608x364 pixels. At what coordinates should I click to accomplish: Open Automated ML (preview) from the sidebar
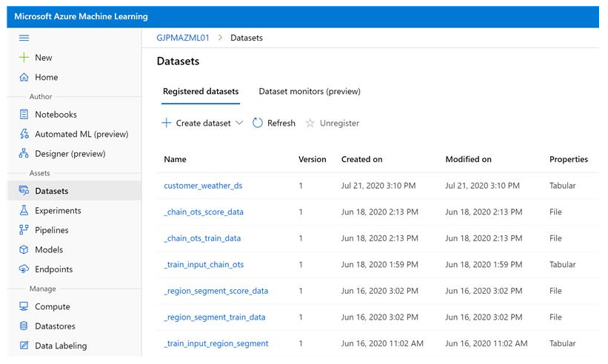pos(81,134)
